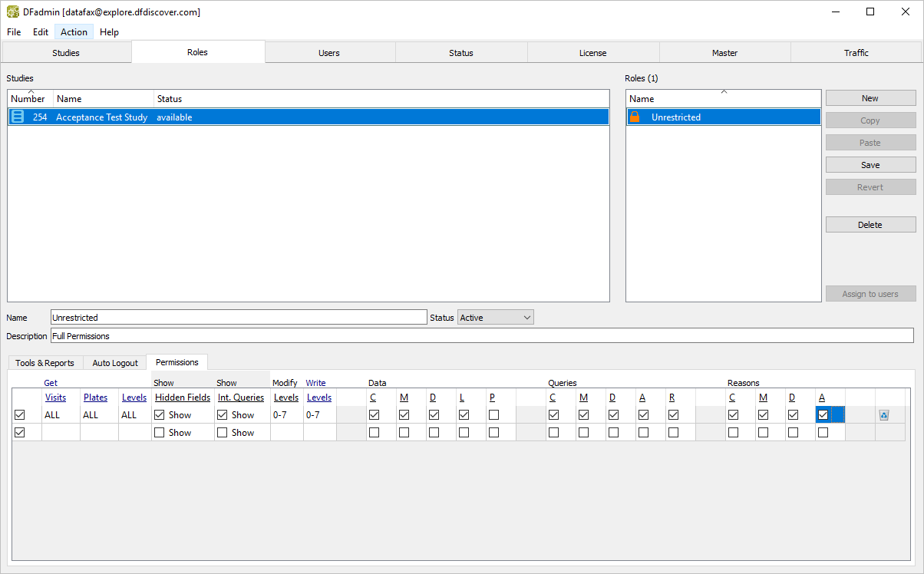This screenshot has height=574, width=924.
Task: Open the Status dropdown showing Active
Action: pos(496,318)
